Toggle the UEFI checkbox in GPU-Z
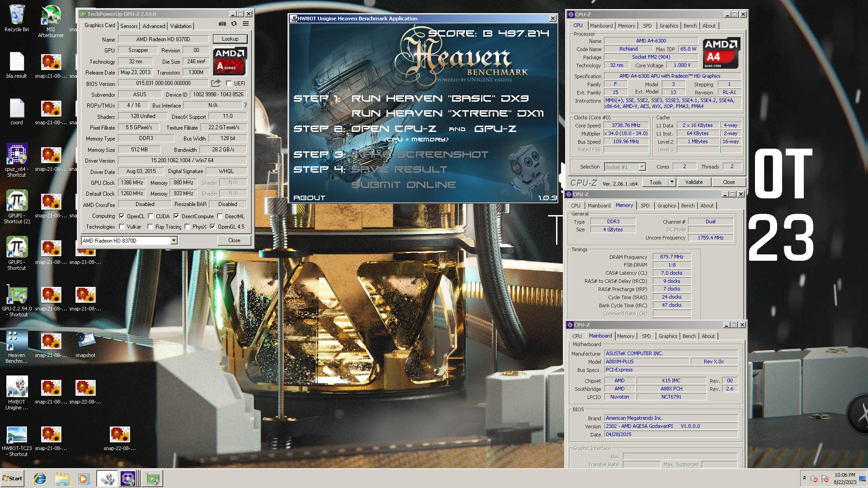The height and width of the screenshot is (488, 868). (229, 84)
